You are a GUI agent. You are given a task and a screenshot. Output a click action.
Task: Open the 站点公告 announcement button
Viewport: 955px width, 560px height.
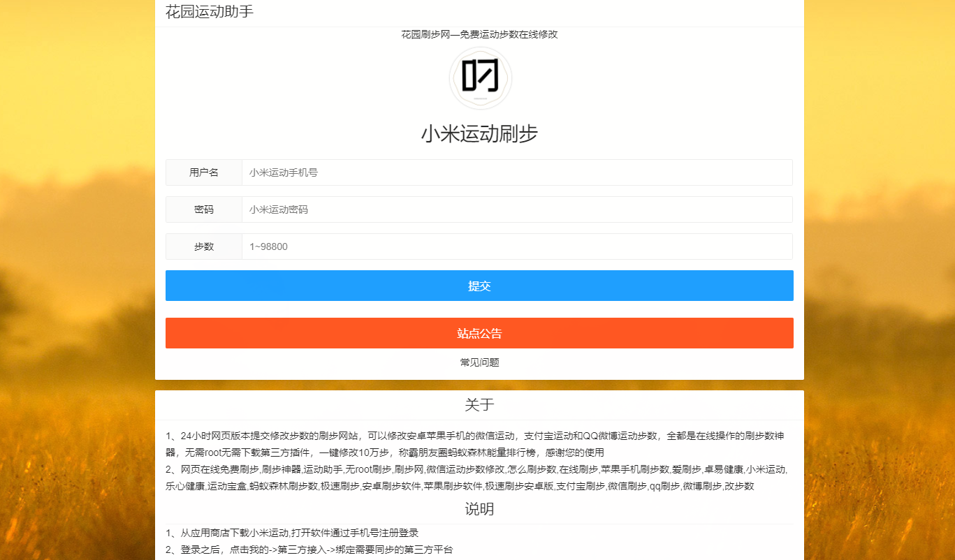click(479, 333)
